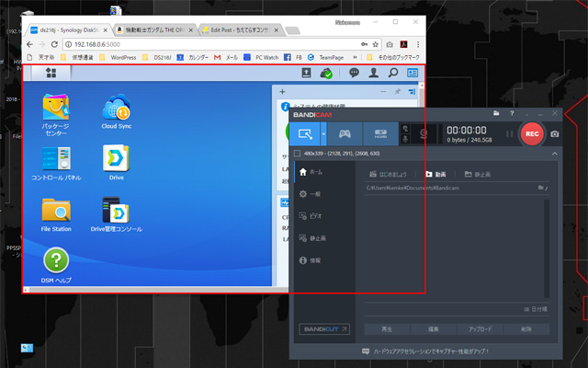Start recording with the red REC button
This screenshot has width=588, height=368.
(531, 133)
